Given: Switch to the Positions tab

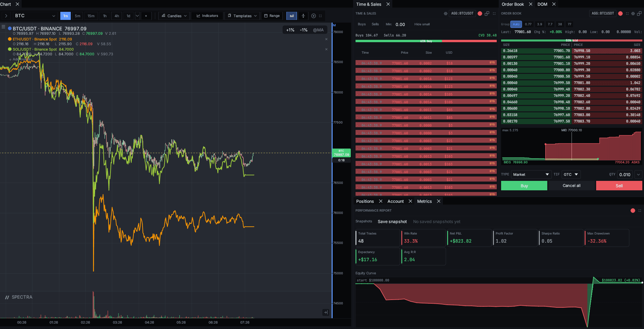Looking at the screenshot, I should point(365,201).
